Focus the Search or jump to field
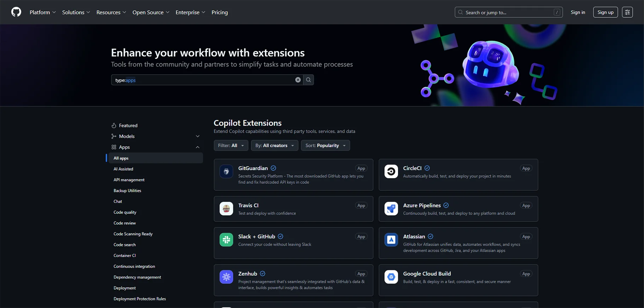 point(508,12)
